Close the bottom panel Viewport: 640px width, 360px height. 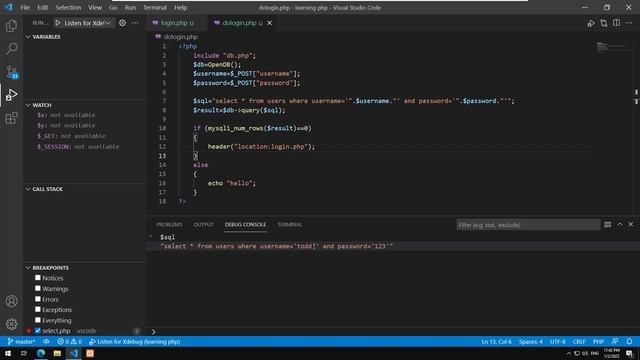coord(631,224)
